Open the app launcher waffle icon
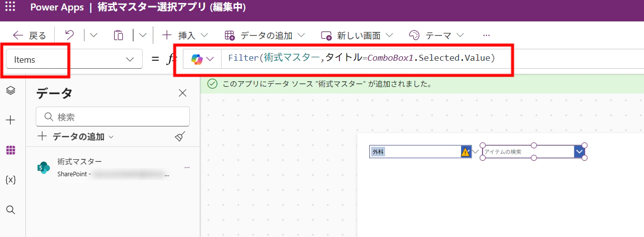 (x=10, y=7)
